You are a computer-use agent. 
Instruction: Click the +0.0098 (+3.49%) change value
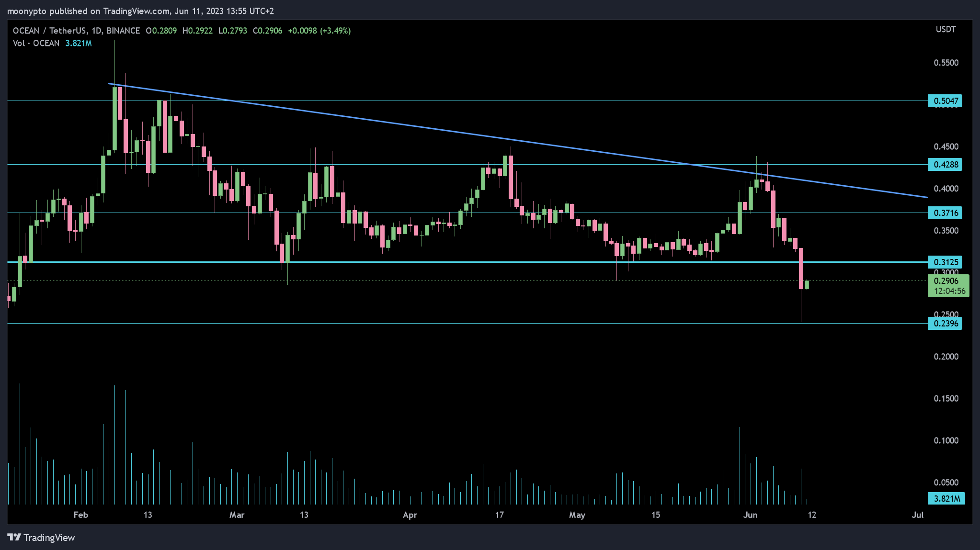click(x=319, y=31)
